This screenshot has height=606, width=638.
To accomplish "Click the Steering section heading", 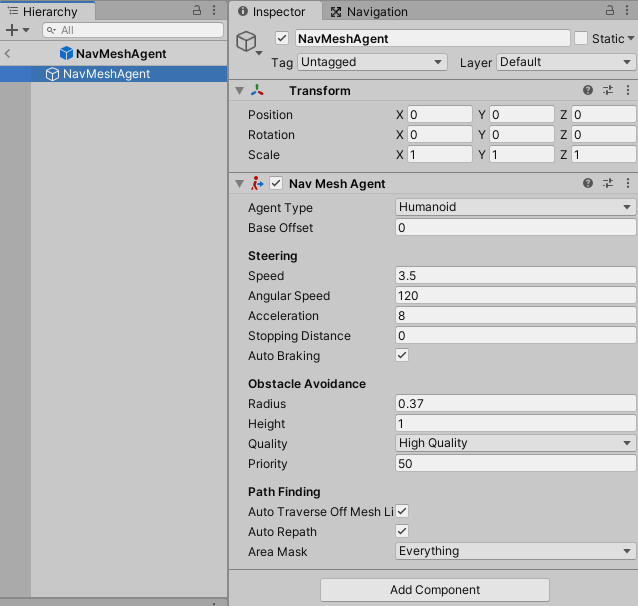I will 273,256.
